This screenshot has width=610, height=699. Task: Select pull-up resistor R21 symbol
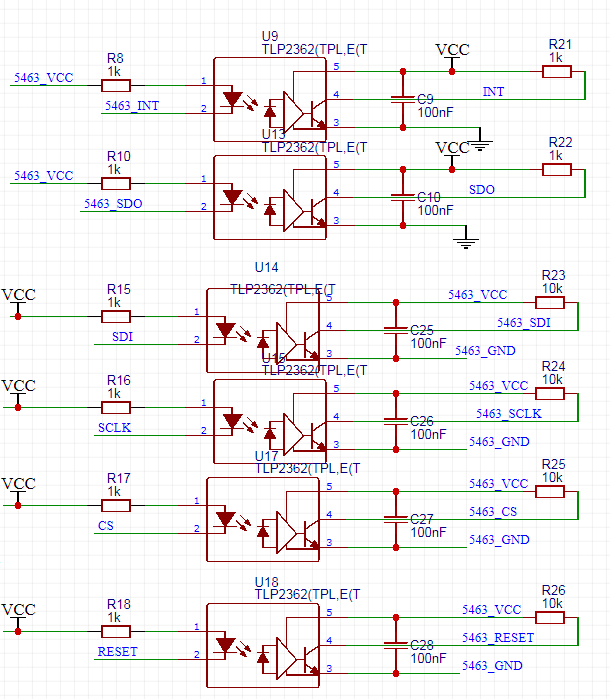(x=557, y=71)
